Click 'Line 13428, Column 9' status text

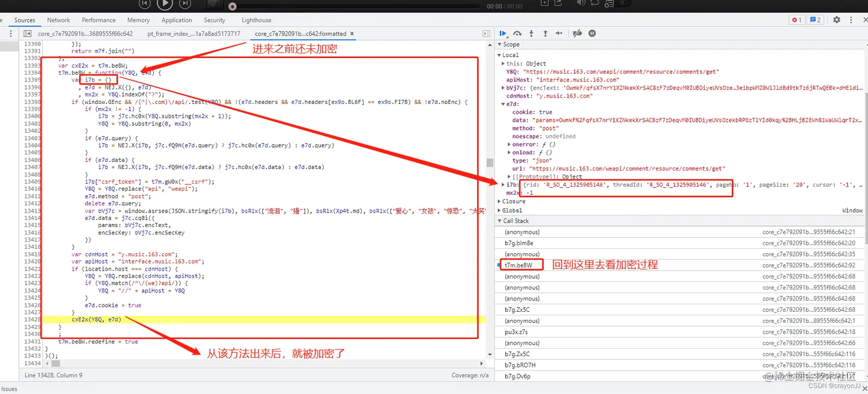coord(53,376)
